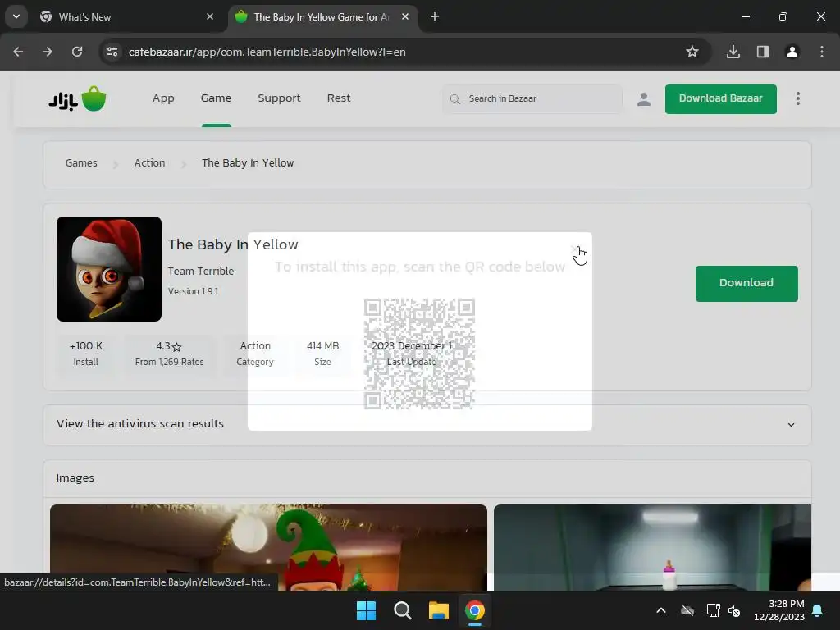Open the Game menu item
The width and height of the screenshot is (840, 630).
[x=216, y=98]
